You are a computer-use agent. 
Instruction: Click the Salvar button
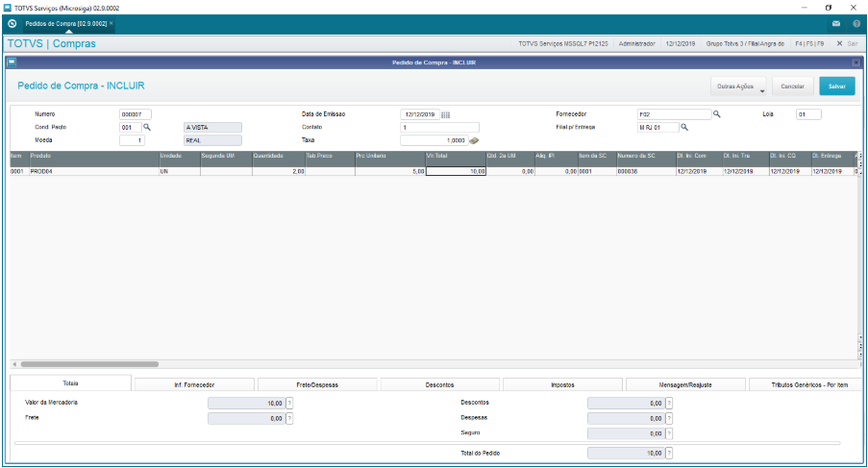[x=837, y=86]
